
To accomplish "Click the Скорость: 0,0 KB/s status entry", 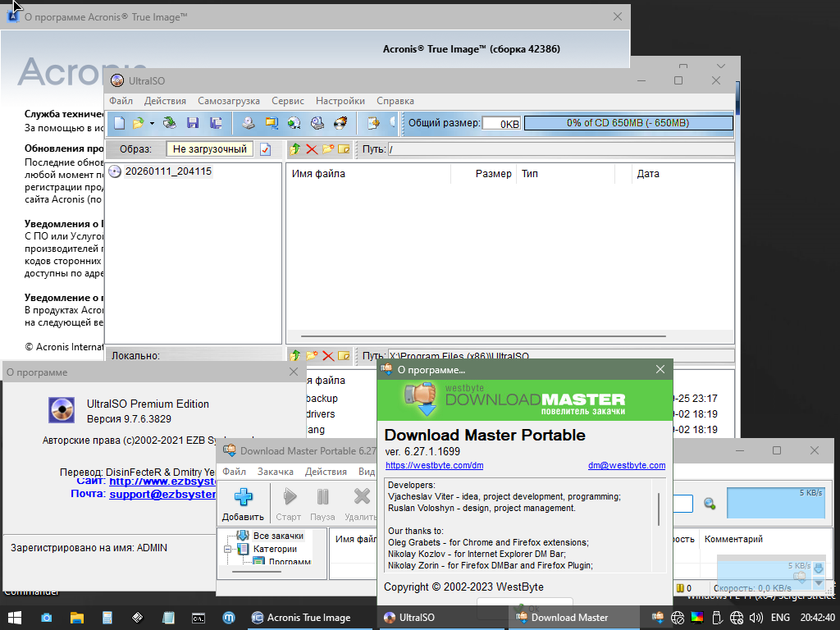I will click(x=752, y=588).
